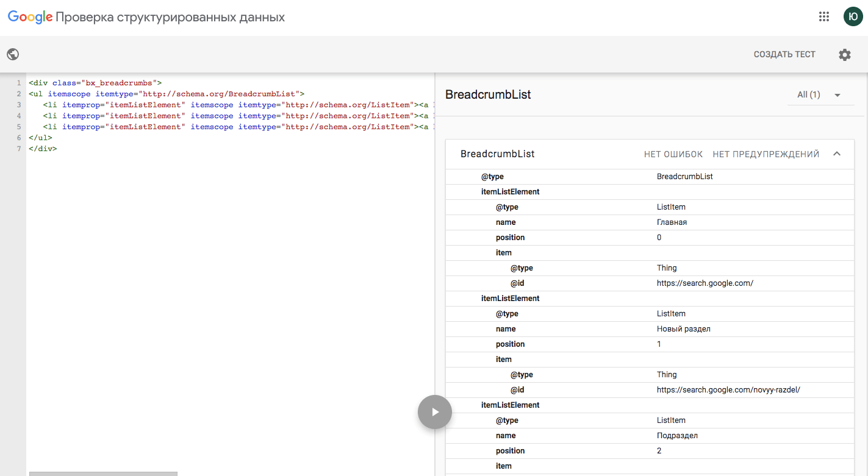Screen dimensions: 868x476
Task: Click the position value 0
Action: point(659,237)
